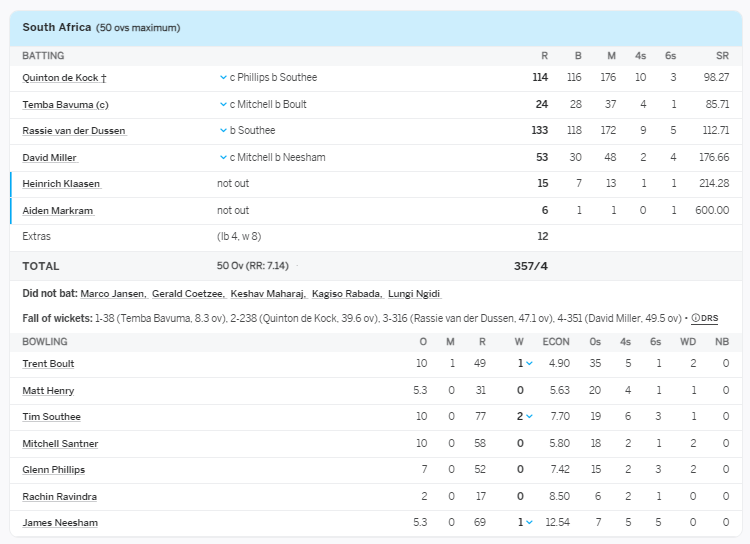
Task: Expand Quinton de Kock dismissal chevron
Action: click(222, 77)
